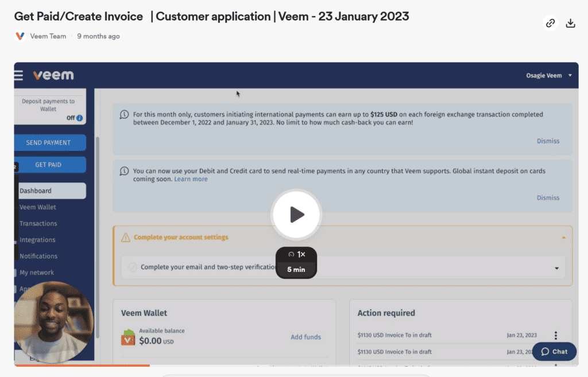The height and width of the screenshot is (377, 588).
Task: Open the Chat widget
Action: tap(554, 352)
